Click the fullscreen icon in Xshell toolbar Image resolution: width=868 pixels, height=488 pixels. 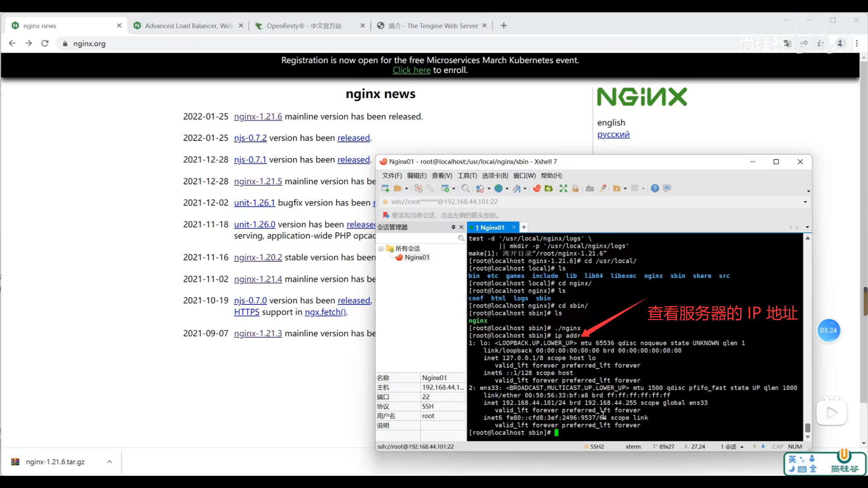click(x=563, y=188)
